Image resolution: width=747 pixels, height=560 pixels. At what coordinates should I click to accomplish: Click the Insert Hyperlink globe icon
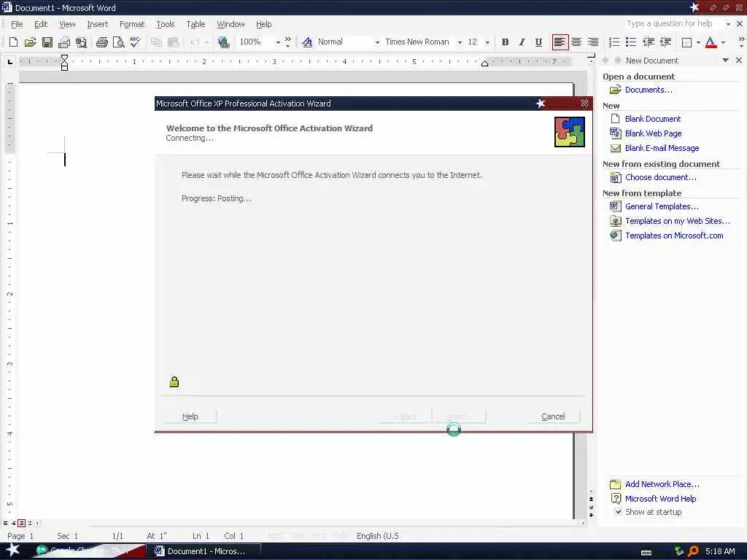tap(223, 42)
